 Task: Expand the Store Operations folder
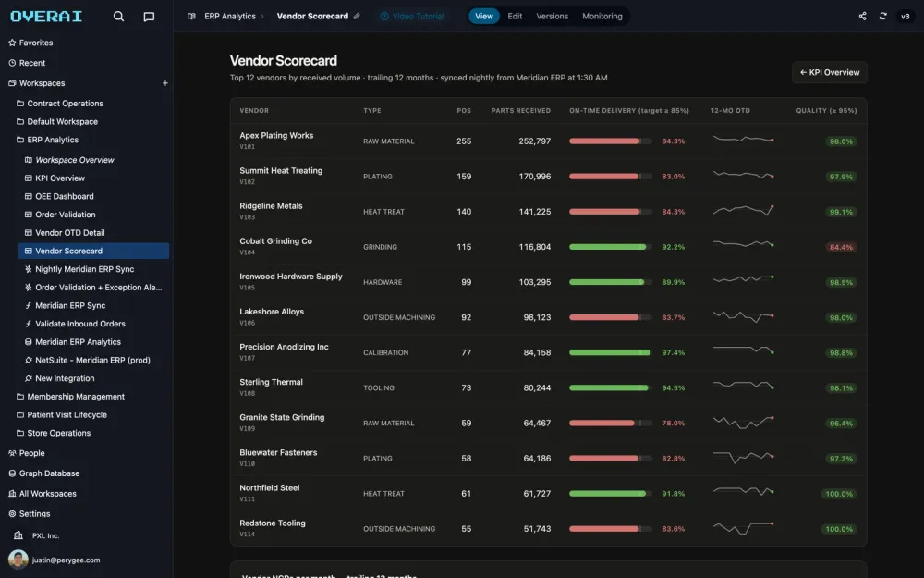(x=53, y=433)
